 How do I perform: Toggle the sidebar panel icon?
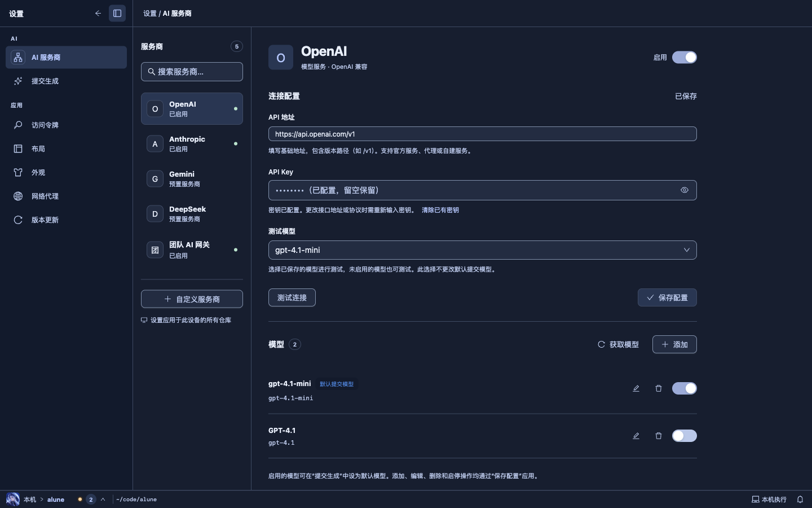[x=117, y=13]
